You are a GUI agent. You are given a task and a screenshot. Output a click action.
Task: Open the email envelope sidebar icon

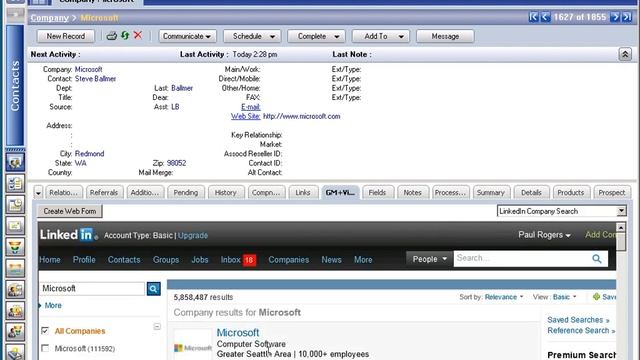click(x=15, y=226)
